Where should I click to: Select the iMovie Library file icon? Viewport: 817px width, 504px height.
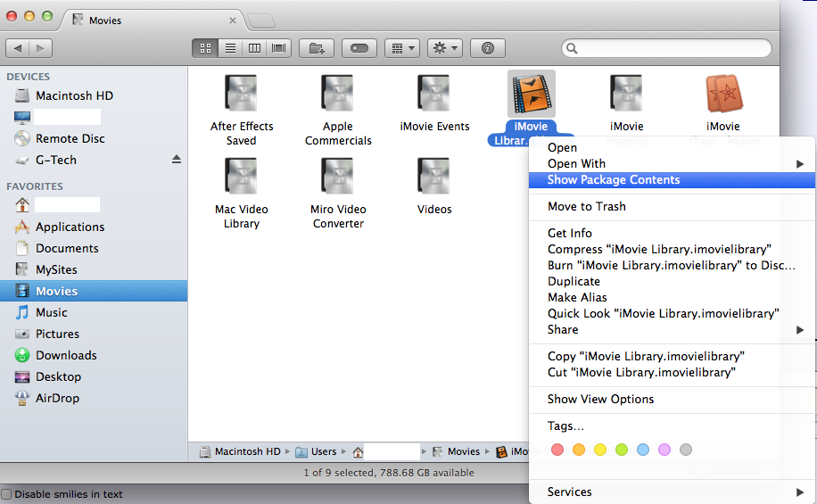(531, 94)
